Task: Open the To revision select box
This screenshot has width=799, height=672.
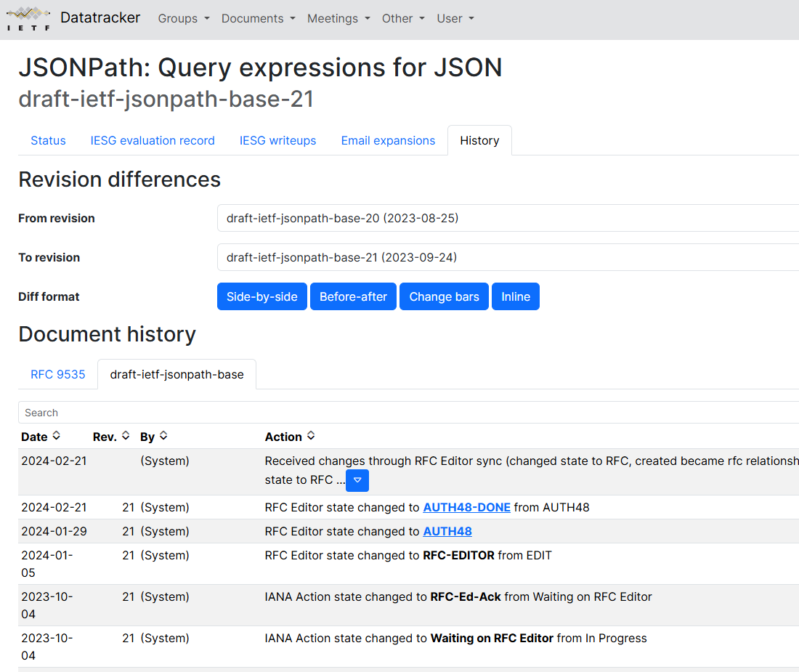Action: pos(508,257)
